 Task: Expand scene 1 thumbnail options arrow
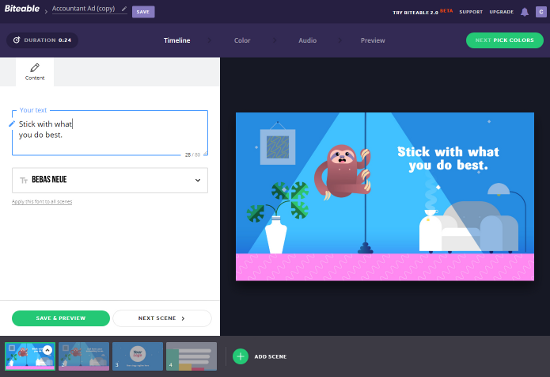click(47, 350)
